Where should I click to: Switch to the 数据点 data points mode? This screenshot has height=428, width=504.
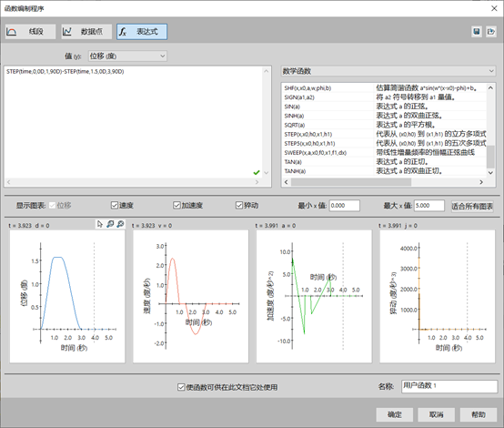tap(86, 32)
